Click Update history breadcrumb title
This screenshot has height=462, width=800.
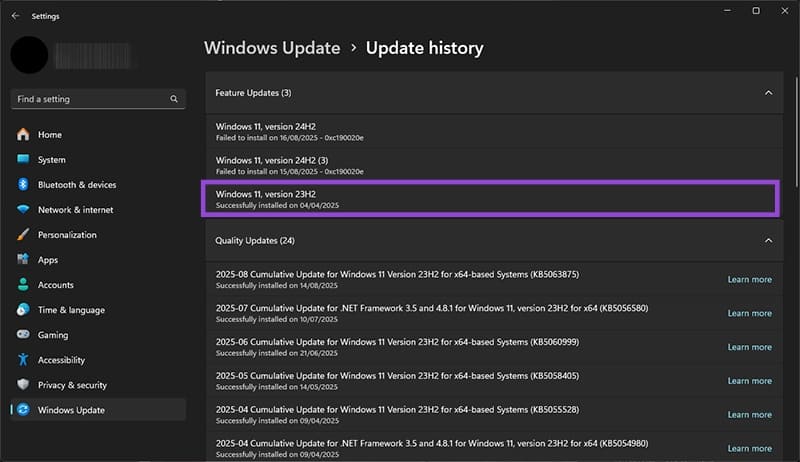point(424,48)
